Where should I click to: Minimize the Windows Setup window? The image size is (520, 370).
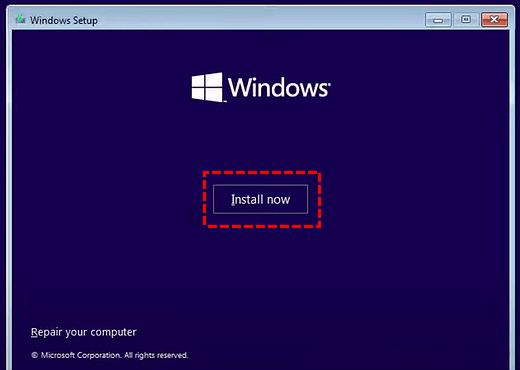438,20
